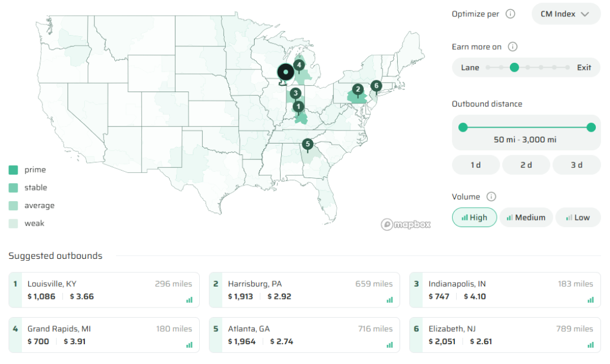The width and height of the screenshot is (610, 364).
Task: Open the Indianapolis, IN outbound card
Action: [x=505, y=290]
